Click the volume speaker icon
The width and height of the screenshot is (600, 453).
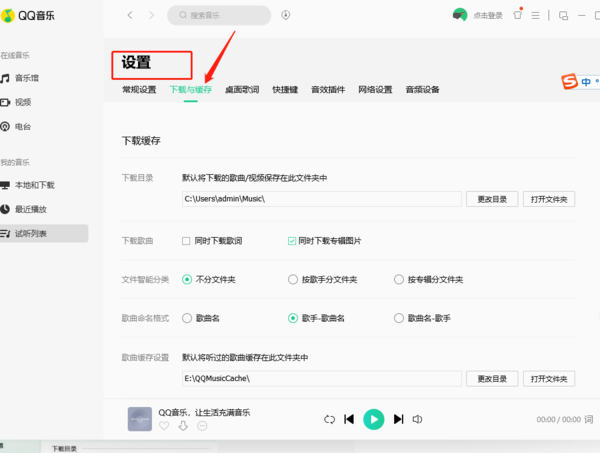419,419
